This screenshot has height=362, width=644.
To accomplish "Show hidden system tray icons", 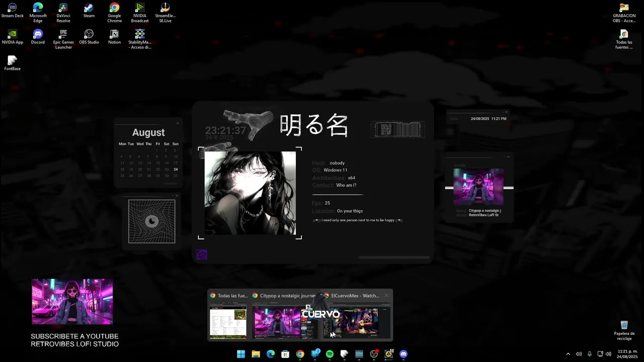I will pos(568,354).
